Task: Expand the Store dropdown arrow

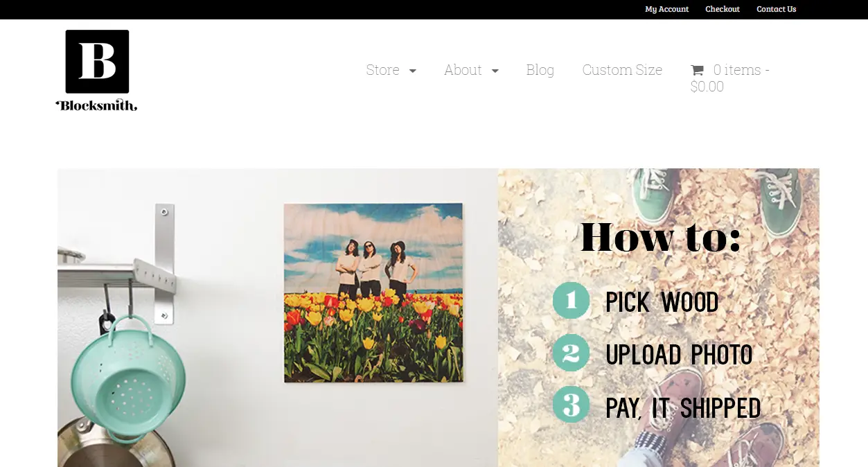Action: click(x=413, y=71)
